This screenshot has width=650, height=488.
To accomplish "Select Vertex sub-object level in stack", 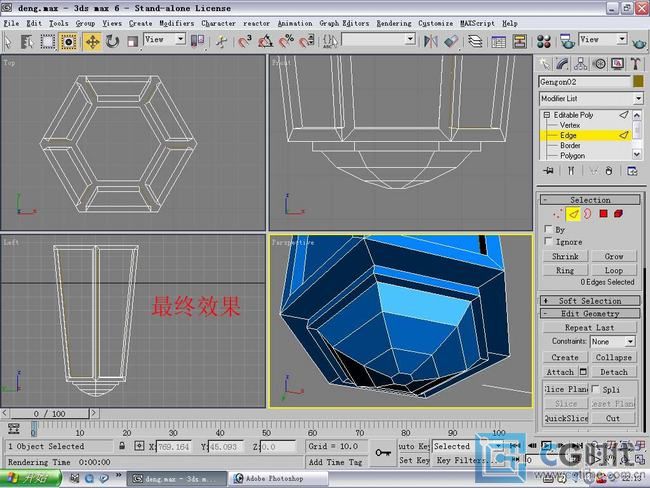I will pos(570,125).
